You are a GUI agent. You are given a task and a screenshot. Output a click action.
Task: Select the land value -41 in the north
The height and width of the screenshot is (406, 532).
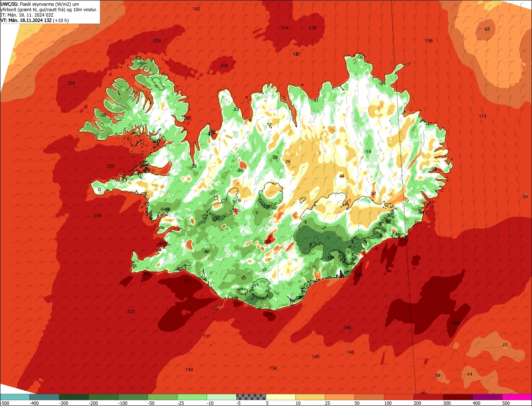(315, 100)
